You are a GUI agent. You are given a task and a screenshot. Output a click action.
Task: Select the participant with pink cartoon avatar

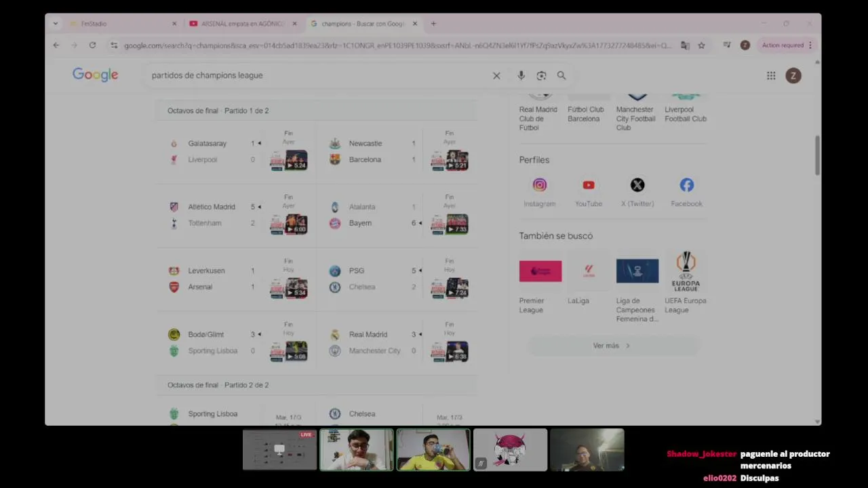510,449
